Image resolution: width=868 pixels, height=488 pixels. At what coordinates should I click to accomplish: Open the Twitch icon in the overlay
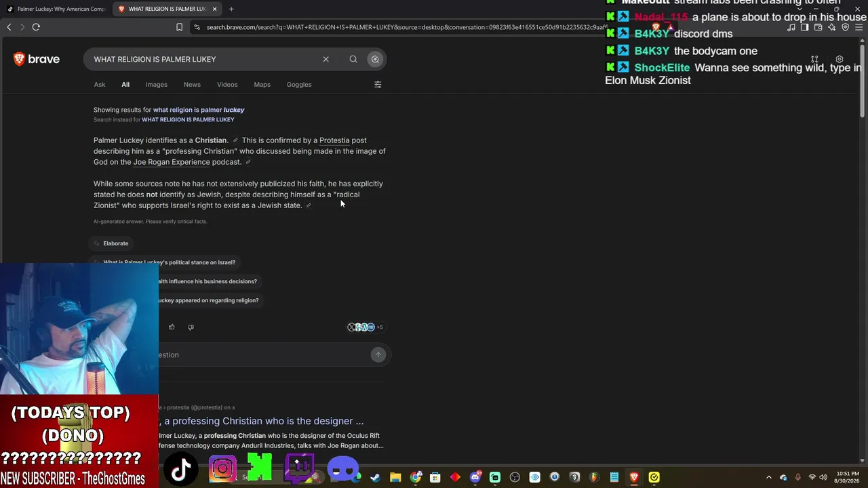click(x=300, y=469)
